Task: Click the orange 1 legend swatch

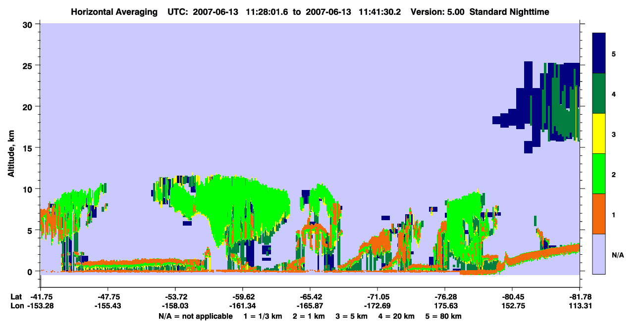Action: tap(599, 214)
